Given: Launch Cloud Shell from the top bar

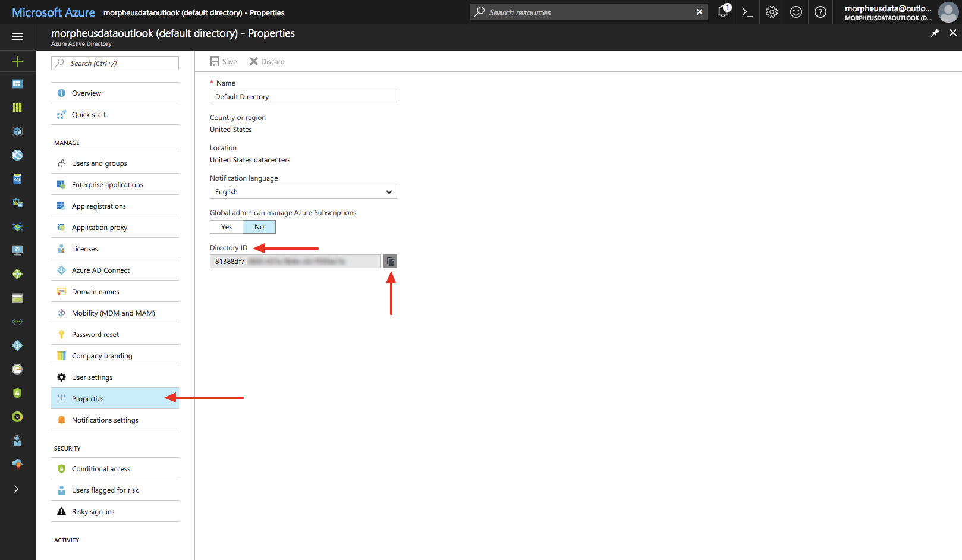Looking at the screenshot, I should (x=747, y=12).
